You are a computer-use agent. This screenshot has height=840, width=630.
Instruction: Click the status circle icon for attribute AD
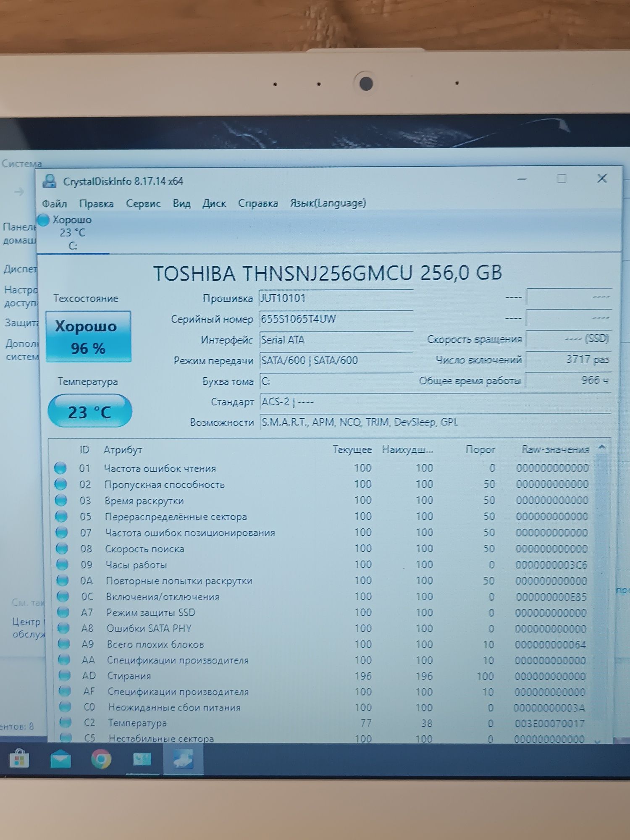(64, 676)
